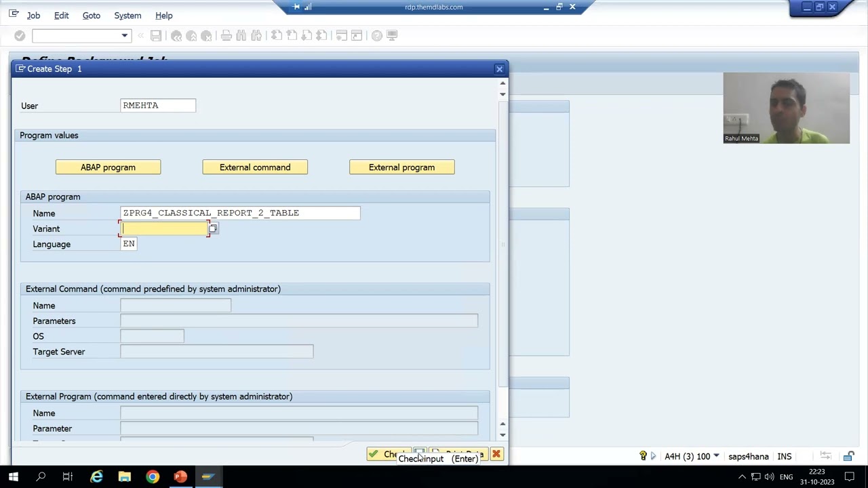
Task: Click the dialog scrollbar bottom down arrow
Action: 502,435
